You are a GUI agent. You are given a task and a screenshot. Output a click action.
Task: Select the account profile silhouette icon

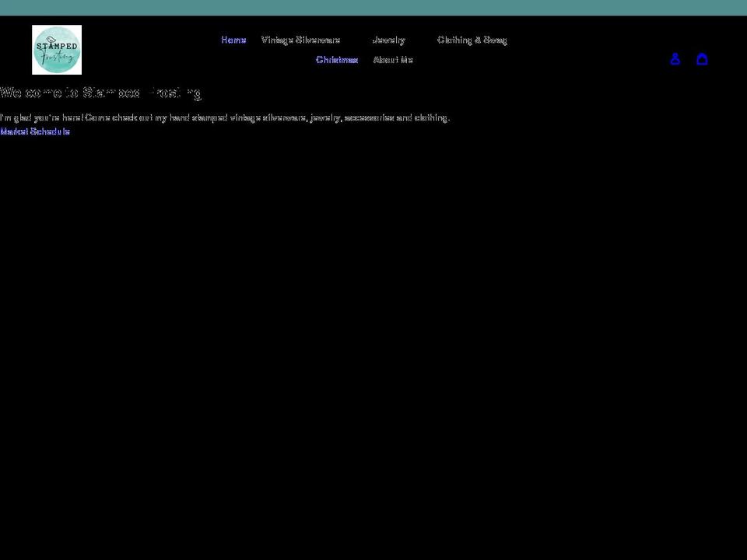[x=675, y=58]
